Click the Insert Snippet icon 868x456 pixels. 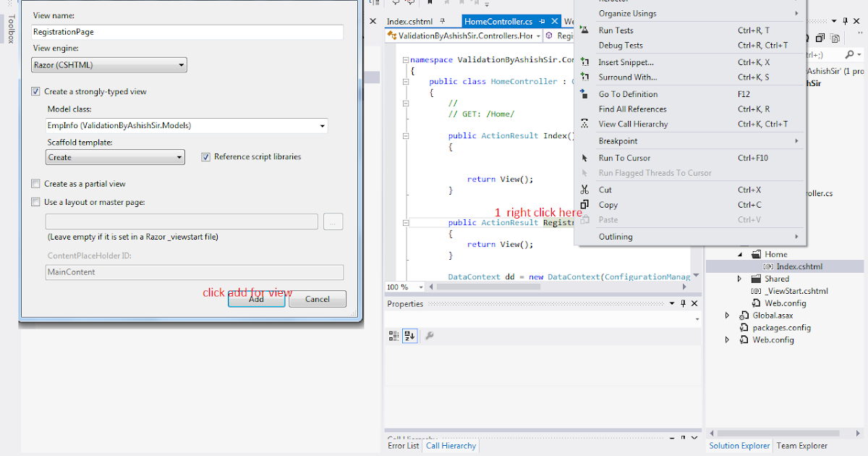click(x=585, y=62)
